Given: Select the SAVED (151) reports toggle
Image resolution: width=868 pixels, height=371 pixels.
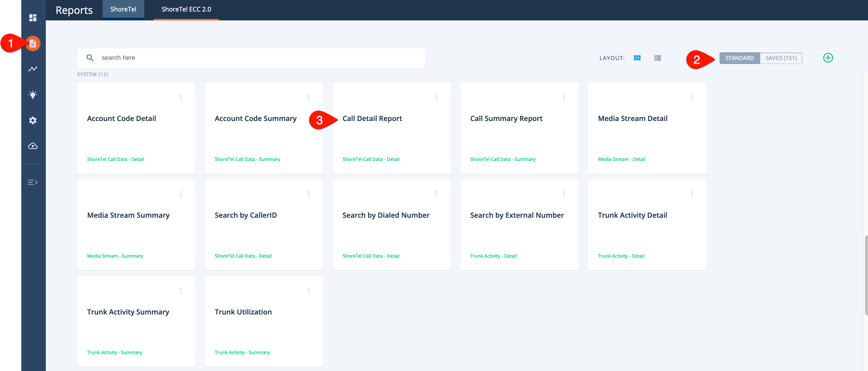Looking at the screenshot, I should tap(781, 58).
